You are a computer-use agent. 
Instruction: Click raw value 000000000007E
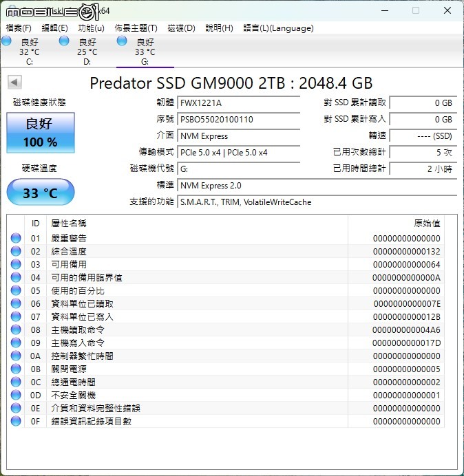pos(407,303)
